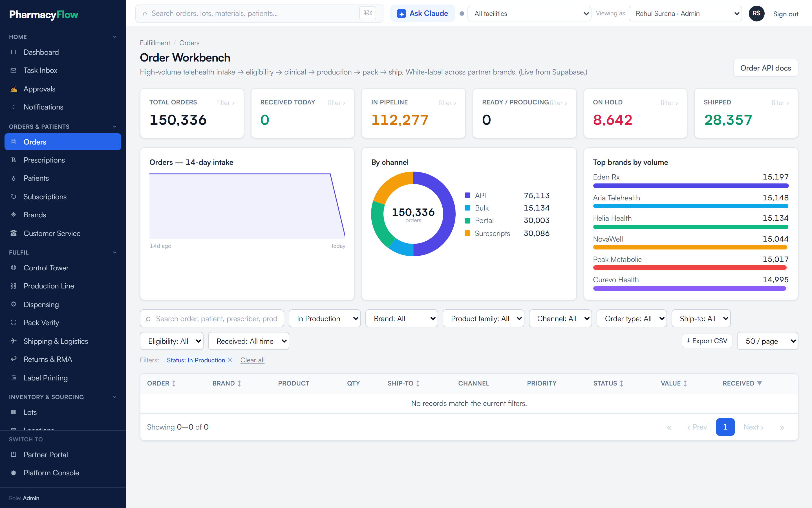Collapse the FULFIL sidebar section
812x508 pixels.
tap(115, 252)
